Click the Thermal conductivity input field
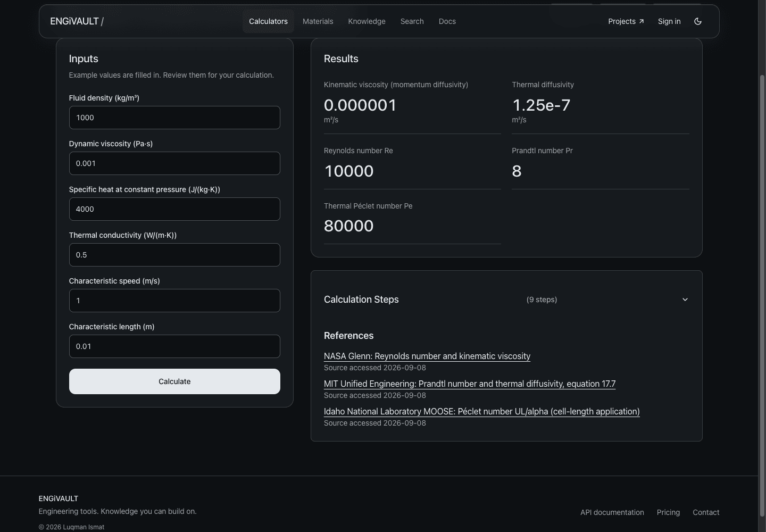Image resolution: width=766 pixels, height=532 pixels. [174, 255]
